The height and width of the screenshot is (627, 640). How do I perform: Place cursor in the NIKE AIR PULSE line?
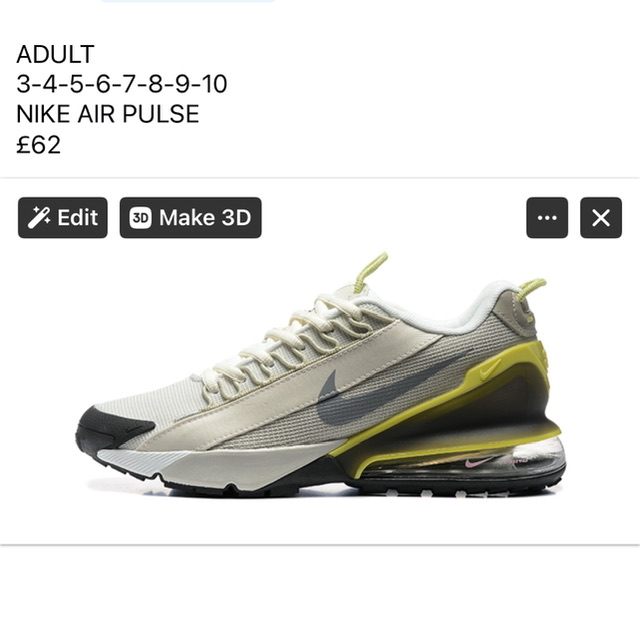107,114
